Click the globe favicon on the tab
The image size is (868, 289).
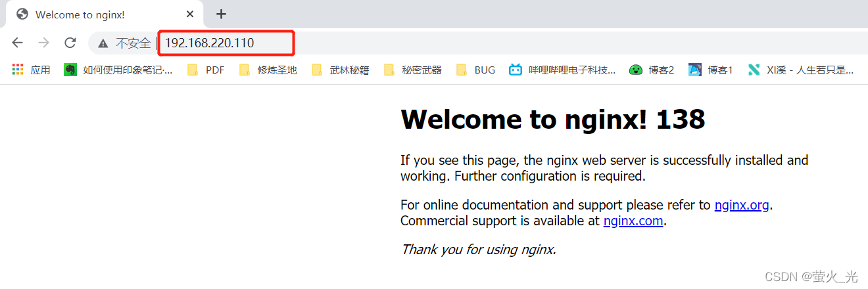[22, 14]
